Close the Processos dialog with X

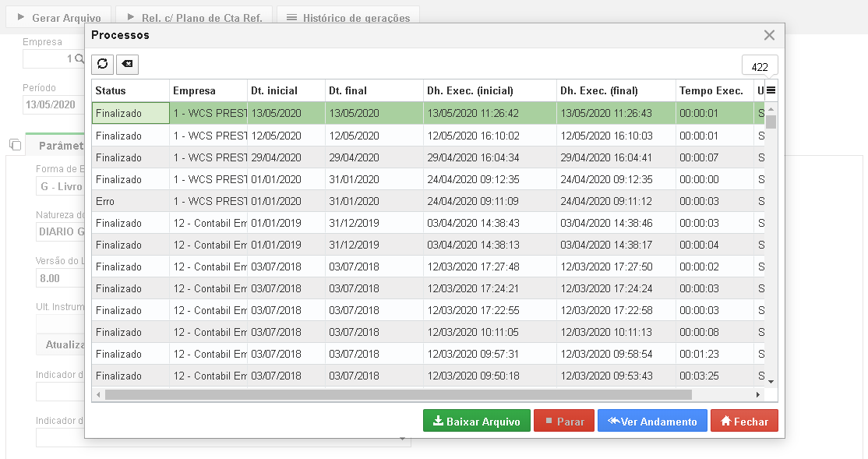pyautogui.click(x=769, y=35)
